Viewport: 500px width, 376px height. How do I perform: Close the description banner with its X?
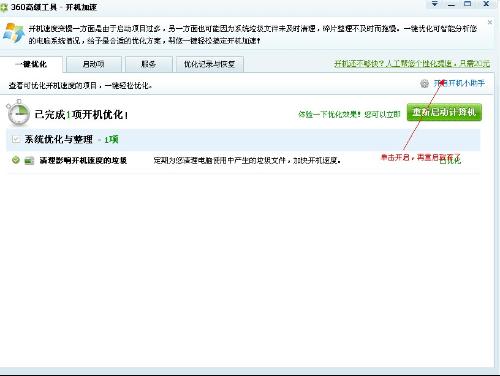click(490, 22)
